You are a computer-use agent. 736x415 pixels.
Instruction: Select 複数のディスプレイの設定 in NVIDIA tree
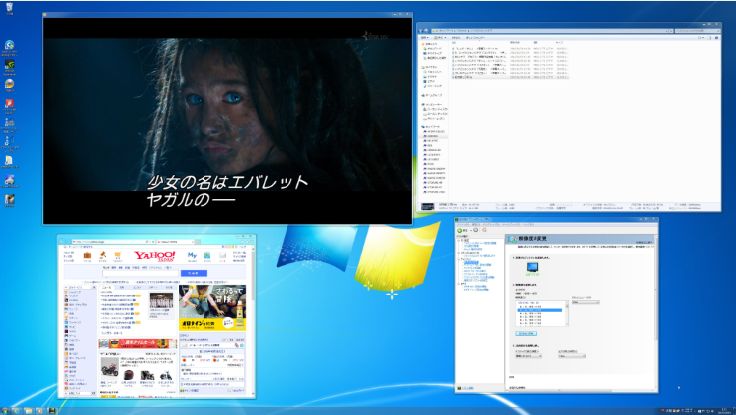point(475,280)
